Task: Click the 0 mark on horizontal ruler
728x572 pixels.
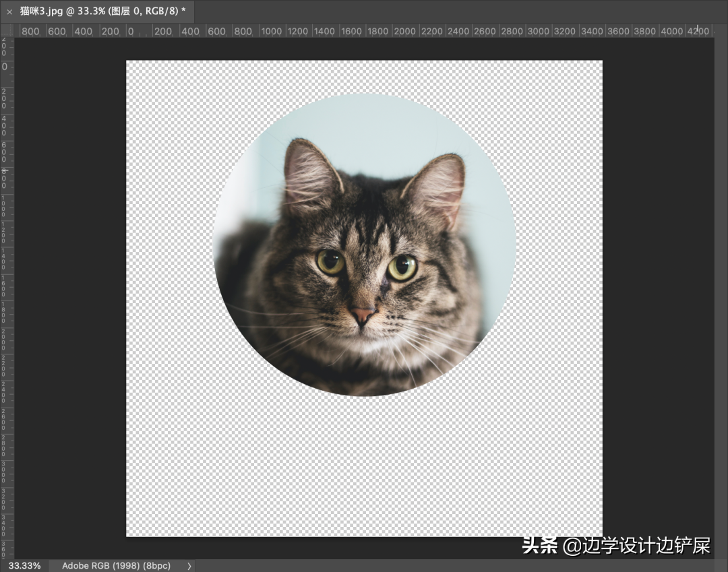Action: point(131,31)
